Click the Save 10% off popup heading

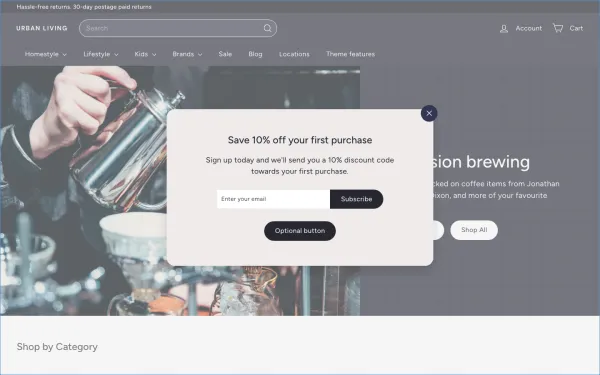click(300, 140)
